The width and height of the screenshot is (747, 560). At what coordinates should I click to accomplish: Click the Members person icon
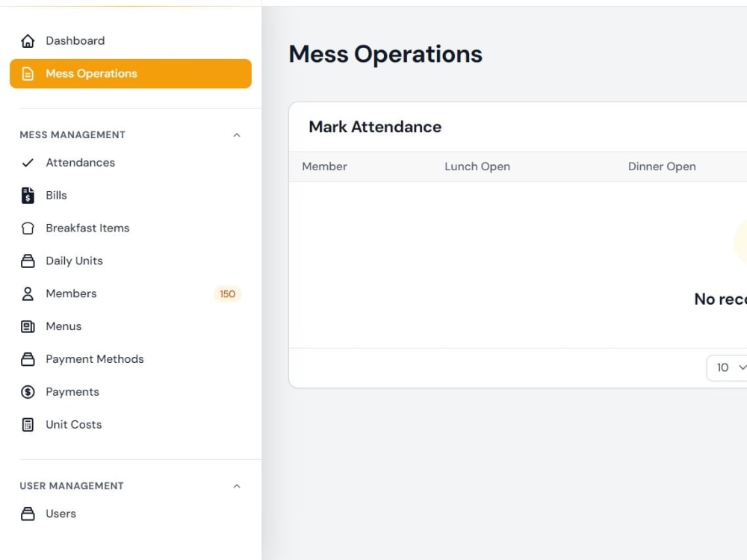pyautogui.click(x=28, y=293)
